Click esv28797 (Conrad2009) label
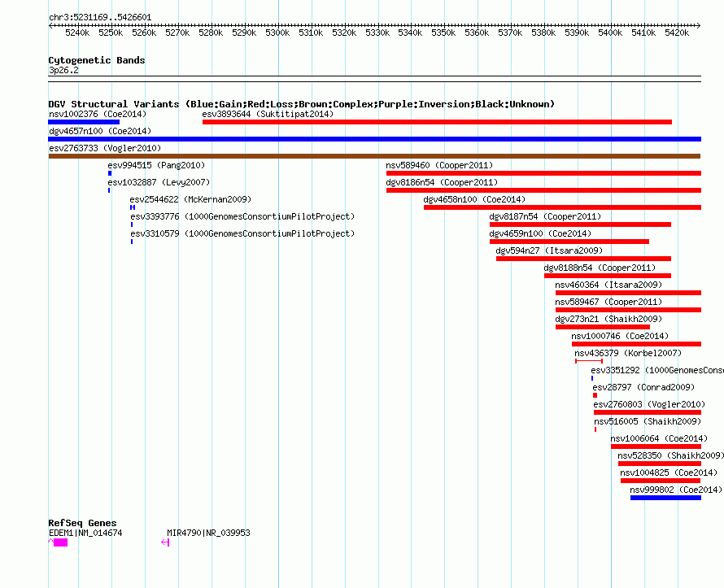 coord(643,387)
